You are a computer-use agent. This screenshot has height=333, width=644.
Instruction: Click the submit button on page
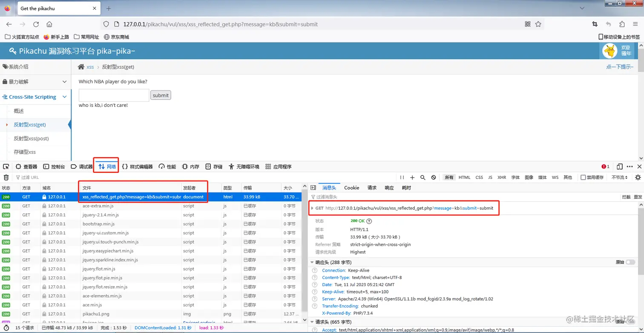(161, 95)
